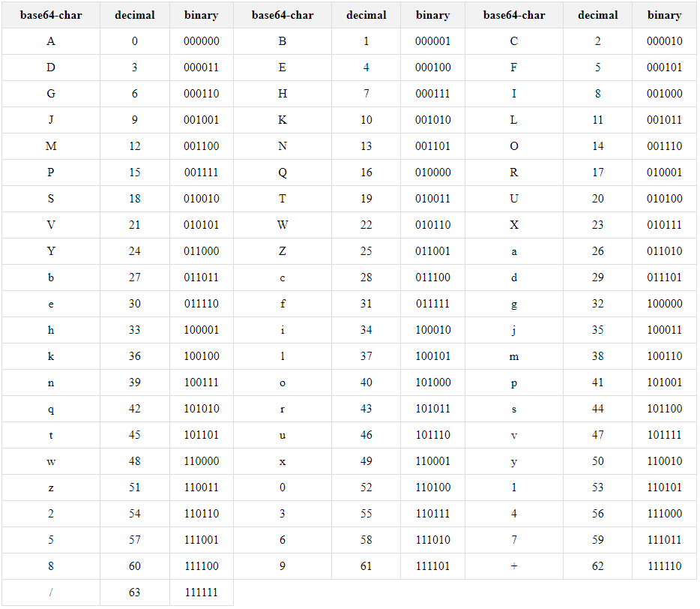This screenshot has height=609, width=700.
Task: Select the cell containing digit 9
Action: [283, 566]
